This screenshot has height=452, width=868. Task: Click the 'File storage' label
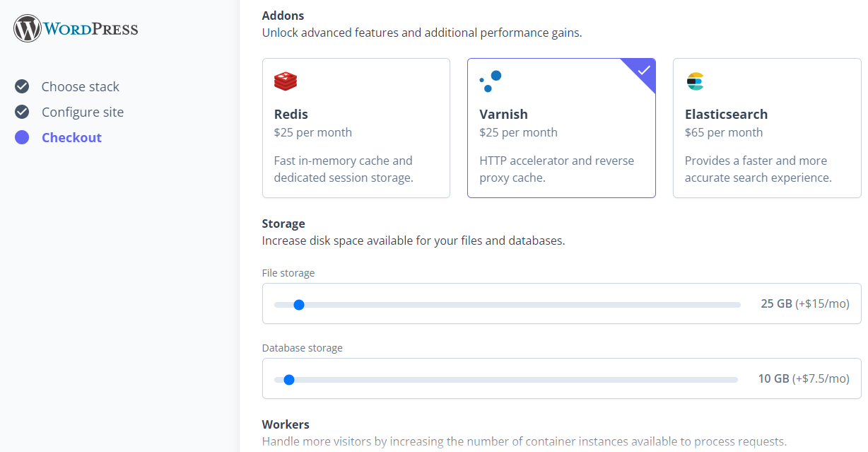pyautogui.click(x=288, y=273)
